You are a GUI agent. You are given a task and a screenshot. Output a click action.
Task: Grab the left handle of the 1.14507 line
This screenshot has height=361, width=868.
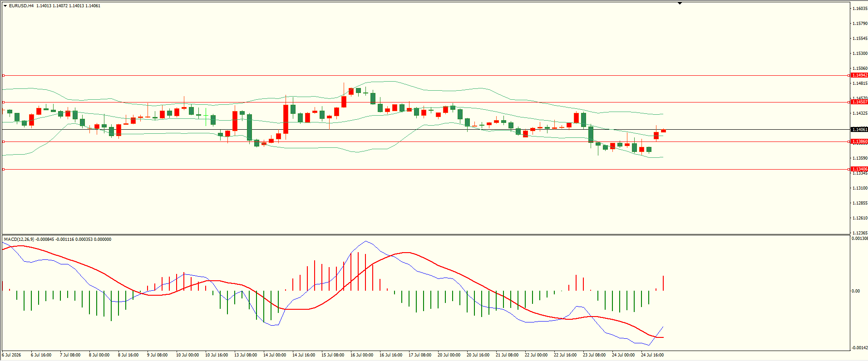point(3,102)
